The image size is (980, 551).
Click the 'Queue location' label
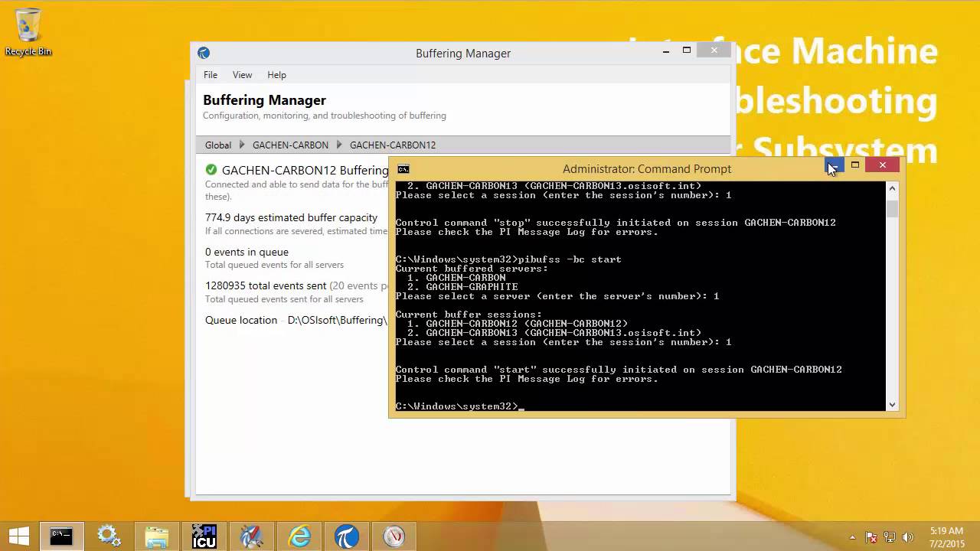(241, 321)
